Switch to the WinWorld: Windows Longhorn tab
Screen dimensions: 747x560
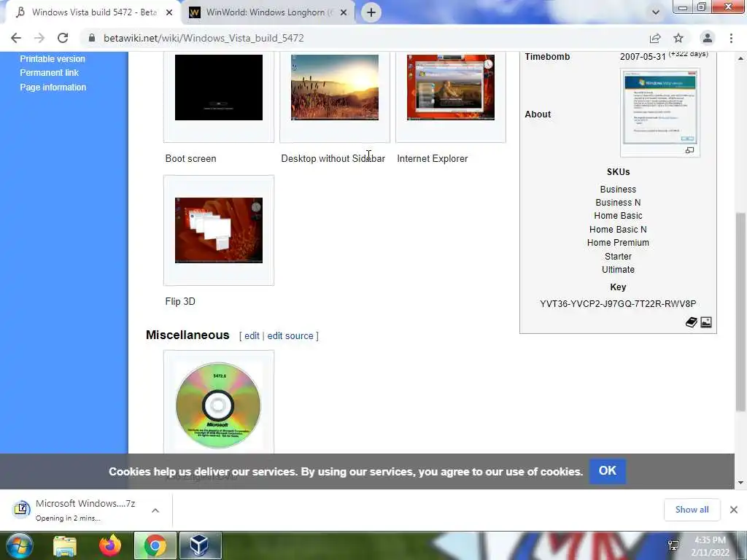[269, 12]
